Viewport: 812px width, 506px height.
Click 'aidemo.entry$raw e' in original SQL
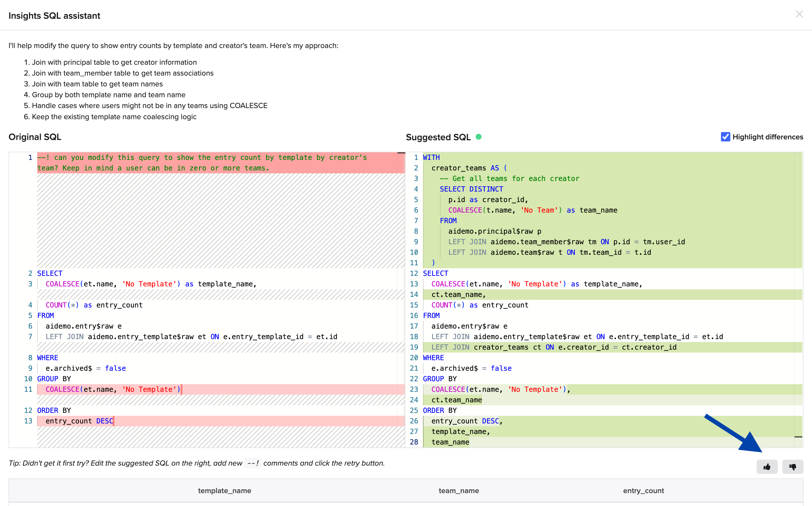(x=84, y=326)
